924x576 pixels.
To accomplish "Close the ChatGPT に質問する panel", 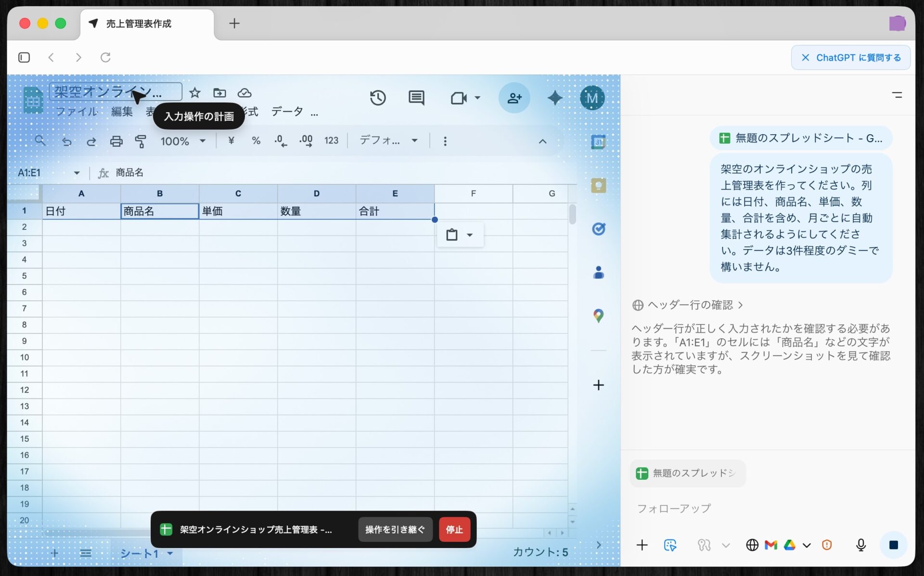I will (805, 57).
